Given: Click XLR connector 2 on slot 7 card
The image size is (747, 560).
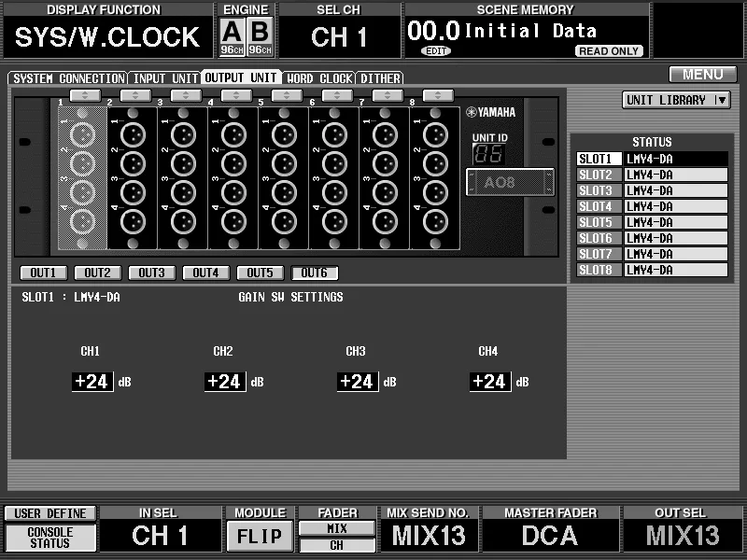Looking at the screenshot, I should 385,164.
